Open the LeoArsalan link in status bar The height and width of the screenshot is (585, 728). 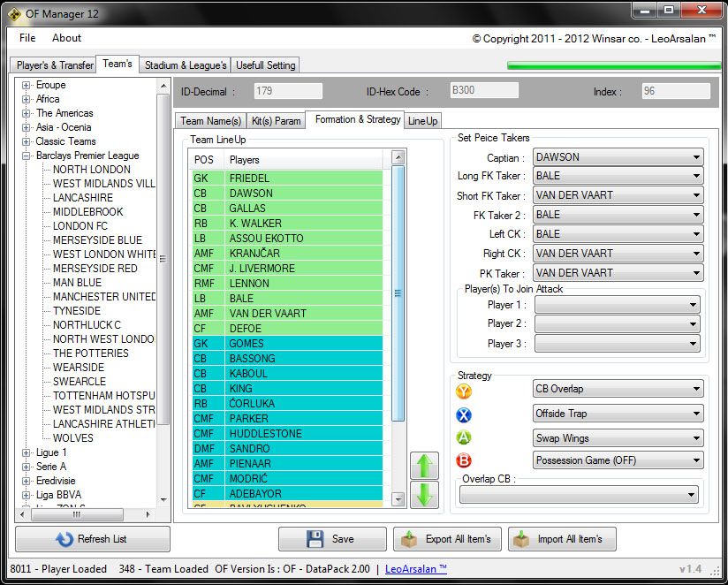[416, 569]
